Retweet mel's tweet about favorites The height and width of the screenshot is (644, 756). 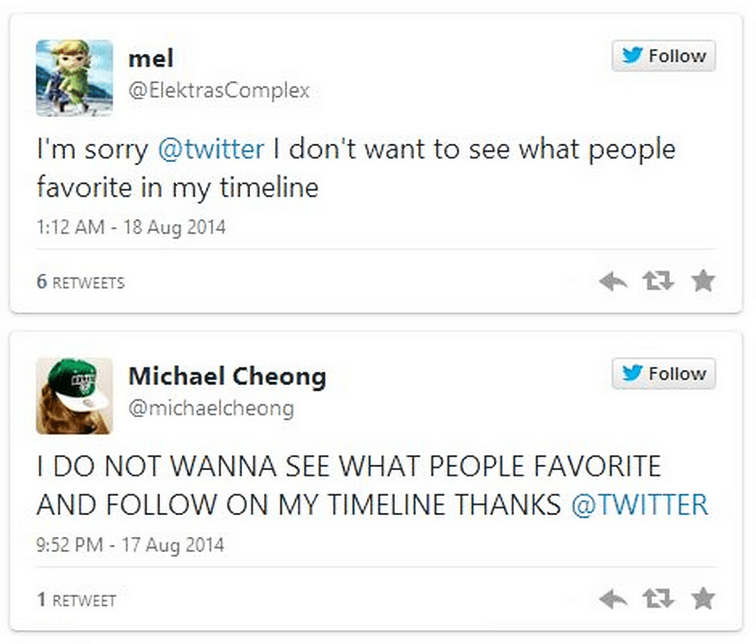pos(658,282)
